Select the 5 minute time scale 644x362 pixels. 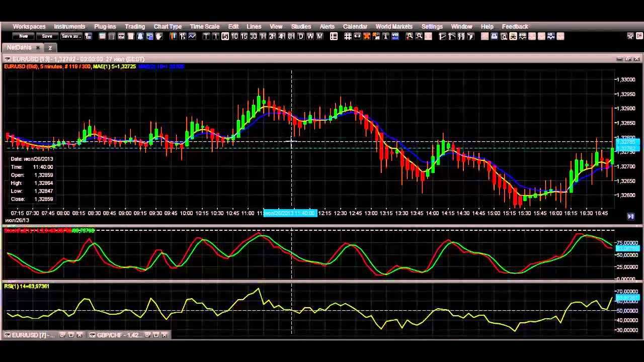pyautogui.click(x=225, y=36)
